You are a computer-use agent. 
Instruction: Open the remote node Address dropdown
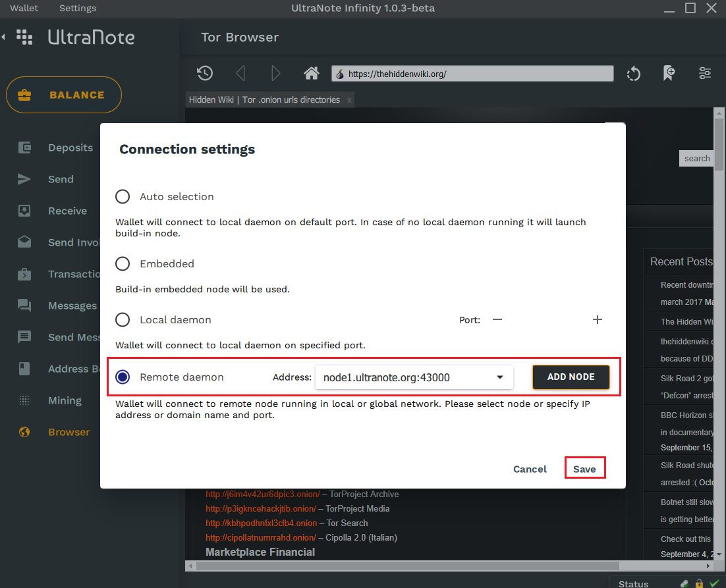point(414,377)
